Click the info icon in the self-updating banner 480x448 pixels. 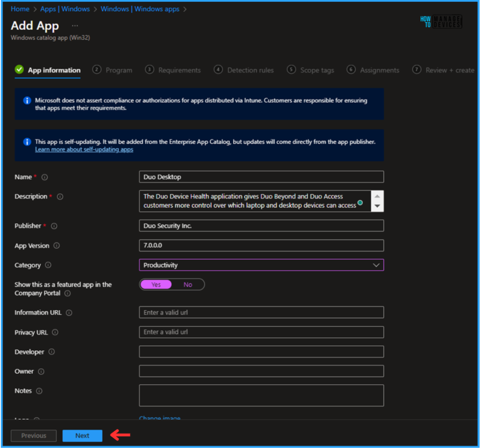tap(27, 142)
